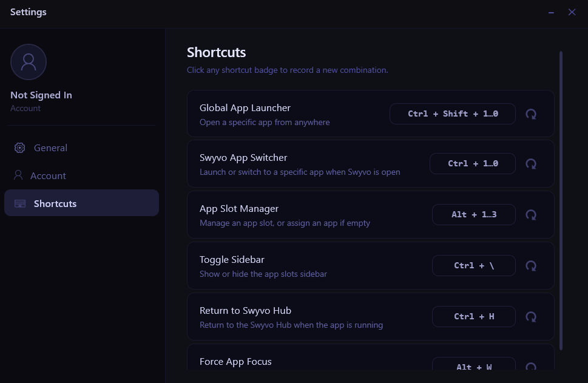Reset the Global App Launcher shortcut
This screenshot has width=588, height=383.
[531, 114]
